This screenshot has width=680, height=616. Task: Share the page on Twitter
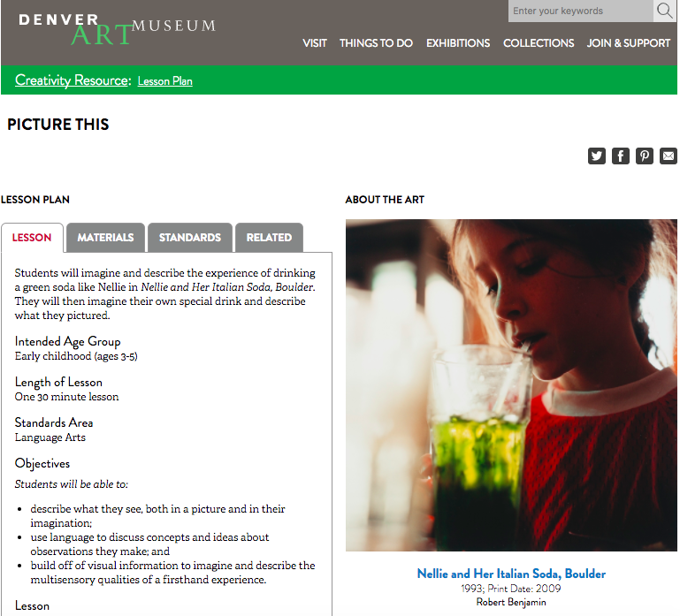pos(596,156)
